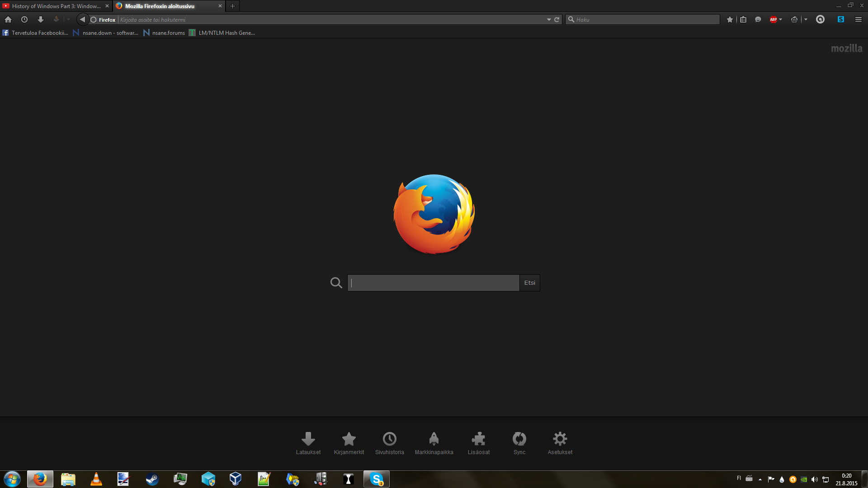Image resolution: width=868 pixels, height=488 pixels.
Task: Open VLC from the taskbar
Action: point(96,479)
